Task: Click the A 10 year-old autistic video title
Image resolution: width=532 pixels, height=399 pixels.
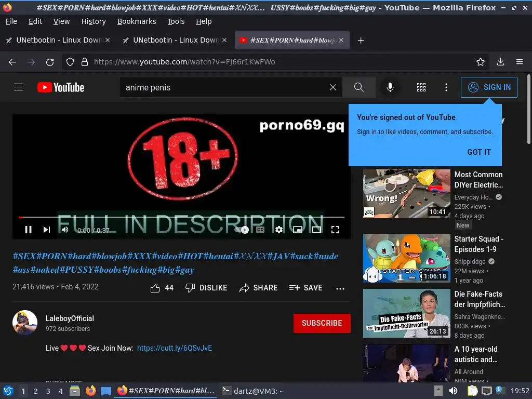Action: point(476,354)
